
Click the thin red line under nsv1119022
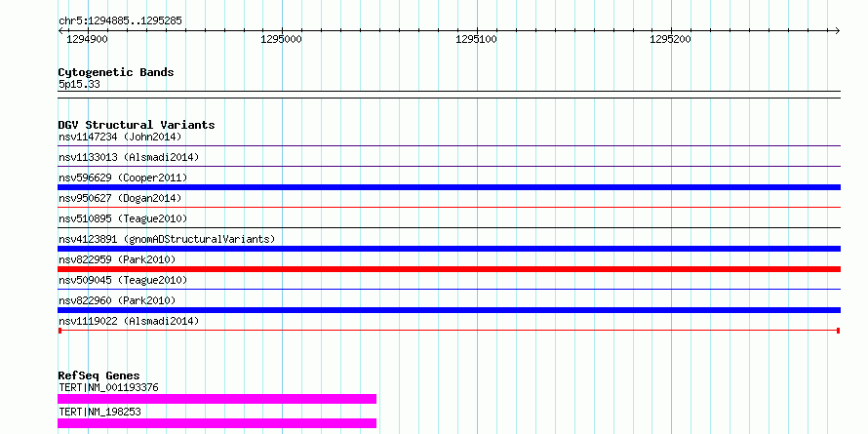(449, 331)
